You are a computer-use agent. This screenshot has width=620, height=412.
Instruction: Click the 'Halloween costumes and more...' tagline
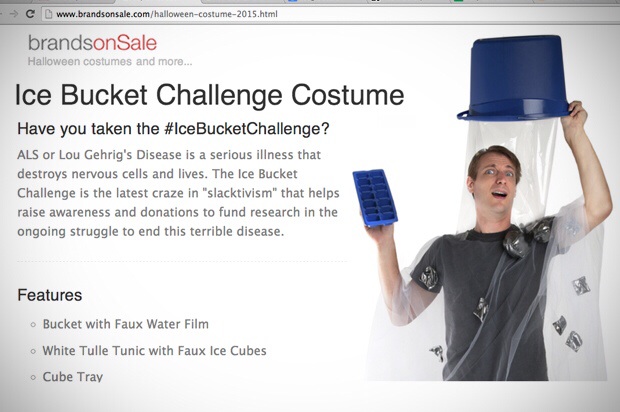pyautogui.click(x=110, y=62)
